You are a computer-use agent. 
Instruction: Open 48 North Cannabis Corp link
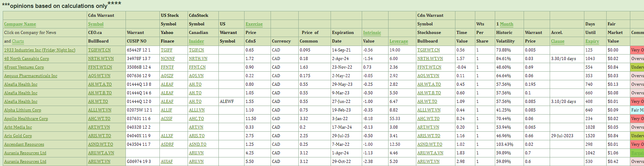[x=26, y=59]
